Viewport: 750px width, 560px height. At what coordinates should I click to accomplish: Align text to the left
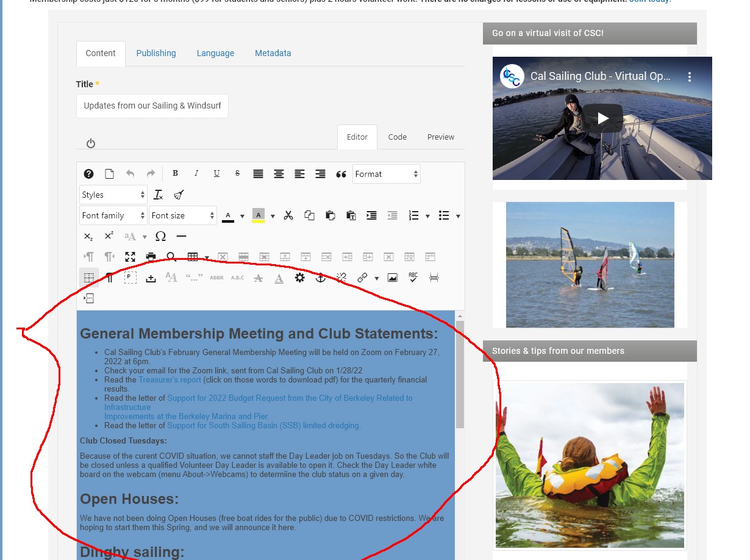(x=299, y=174)
